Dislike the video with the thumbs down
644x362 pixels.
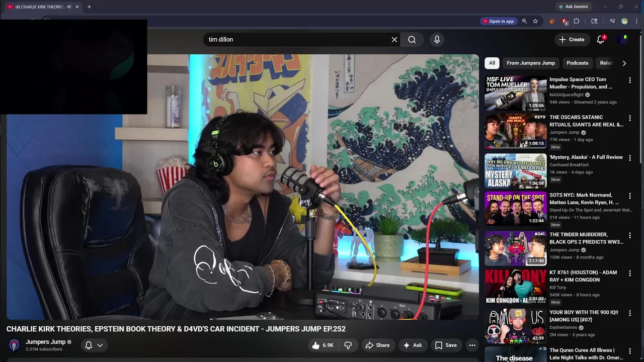tap(348, 345)
